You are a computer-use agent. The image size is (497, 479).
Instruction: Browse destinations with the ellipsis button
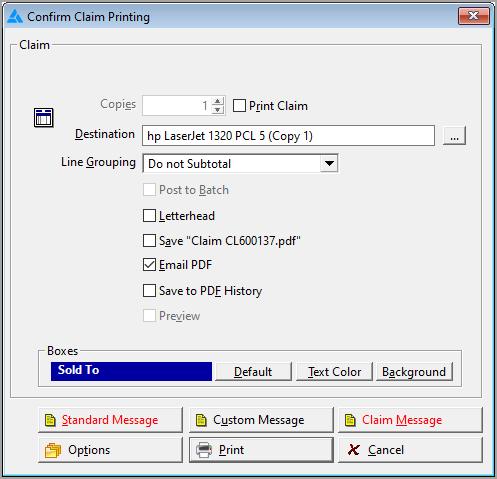454,135
